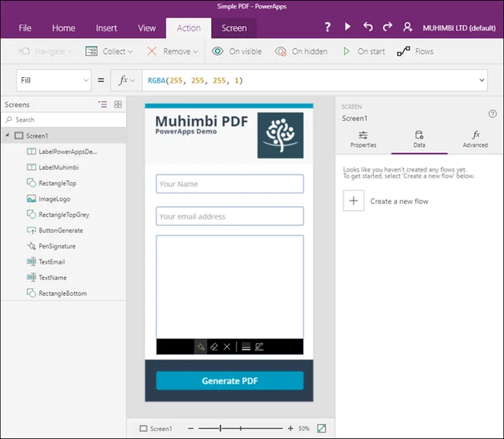Click Create a new flow link
This screenshot has width=504, height=439.
399,201
